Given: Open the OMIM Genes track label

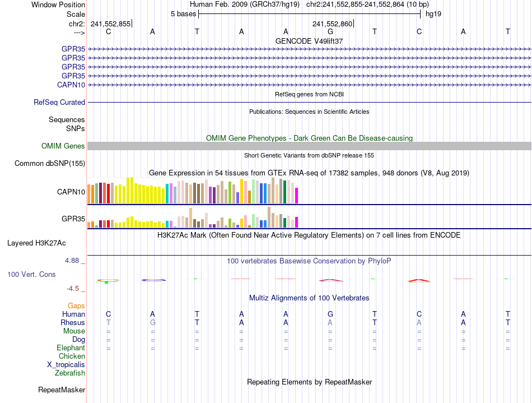Looking at the screenshot, I should [63, 146].
